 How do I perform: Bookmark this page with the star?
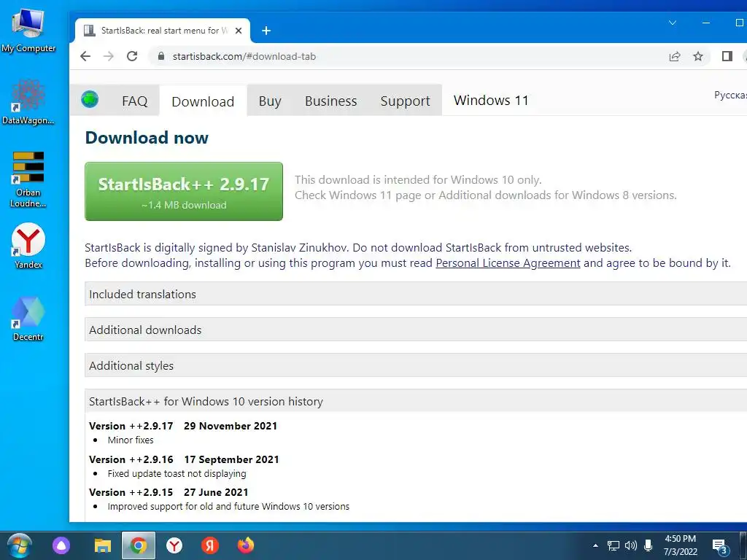pos(698,56)
